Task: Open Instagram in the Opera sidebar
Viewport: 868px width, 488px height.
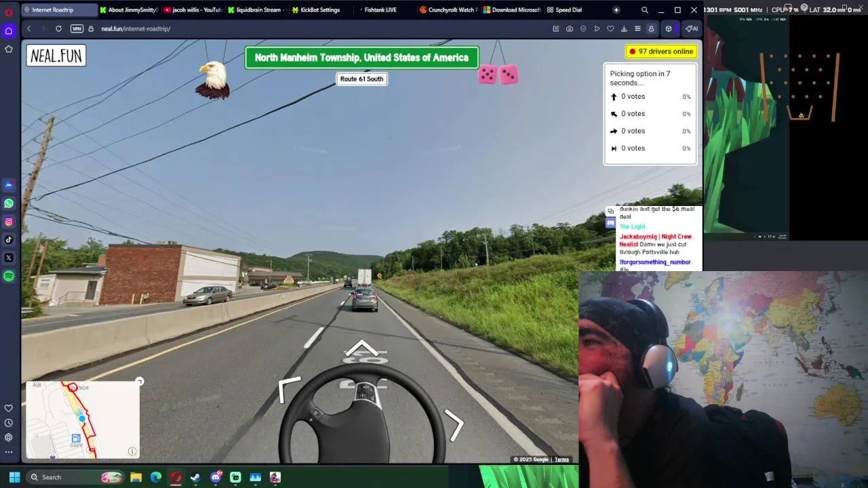Action: coord(9,222)
